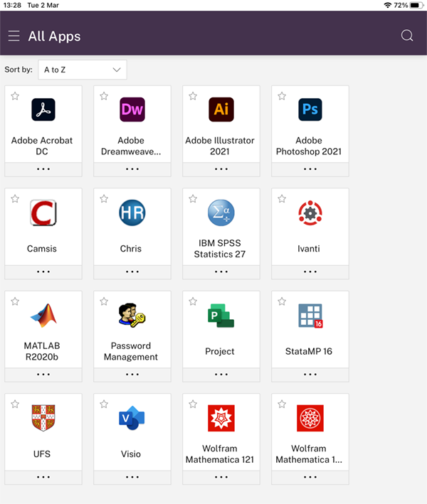The width and height of the screenshot is (427, 504).
Task: Toggle the Password Management favorite star
Action: pos(104,301)
